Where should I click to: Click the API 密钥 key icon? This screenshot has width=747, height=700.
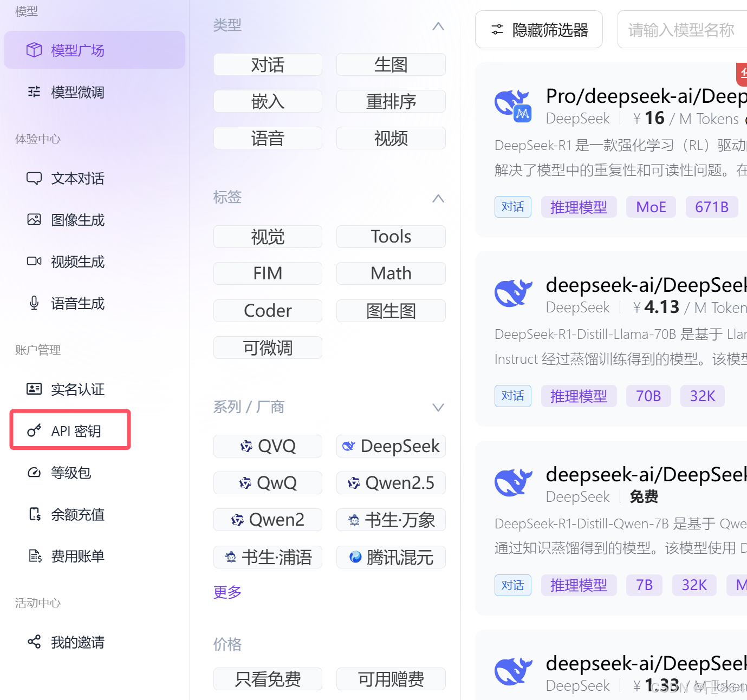point(34,430)
